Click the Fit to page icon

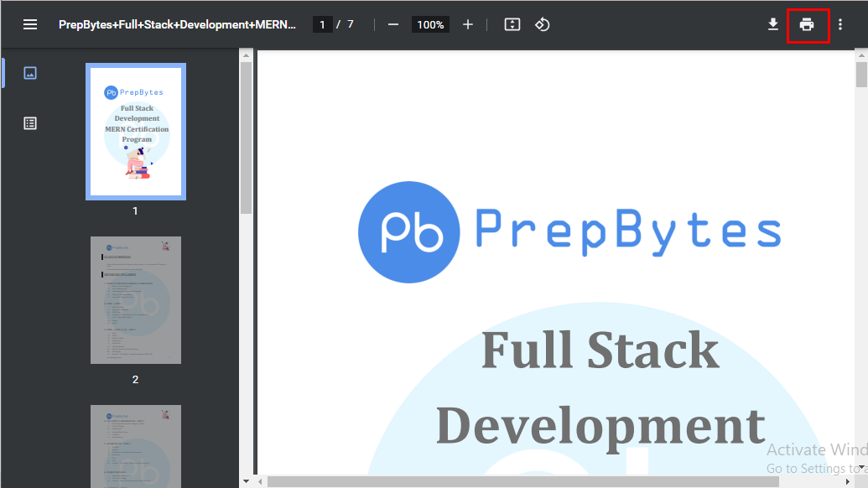(x=512, y=24)
